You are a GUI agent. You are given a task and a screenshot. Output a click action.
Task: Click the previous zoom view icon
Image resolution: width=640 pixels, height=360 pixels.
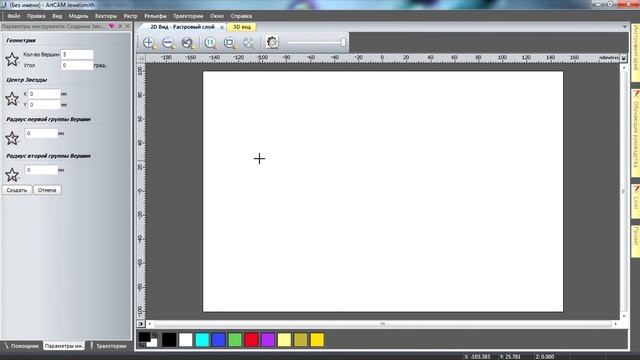(187, 42)
